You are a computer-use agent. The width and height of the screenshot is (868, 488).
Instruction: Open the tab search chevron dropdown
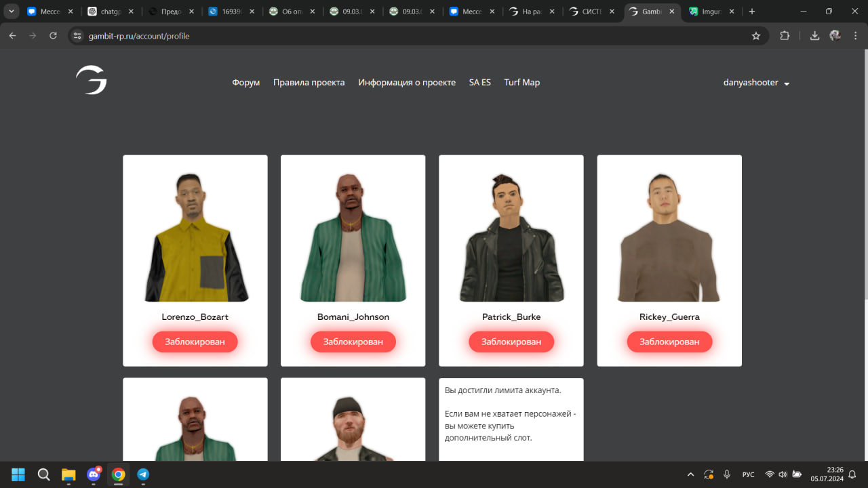coord(12,12)
